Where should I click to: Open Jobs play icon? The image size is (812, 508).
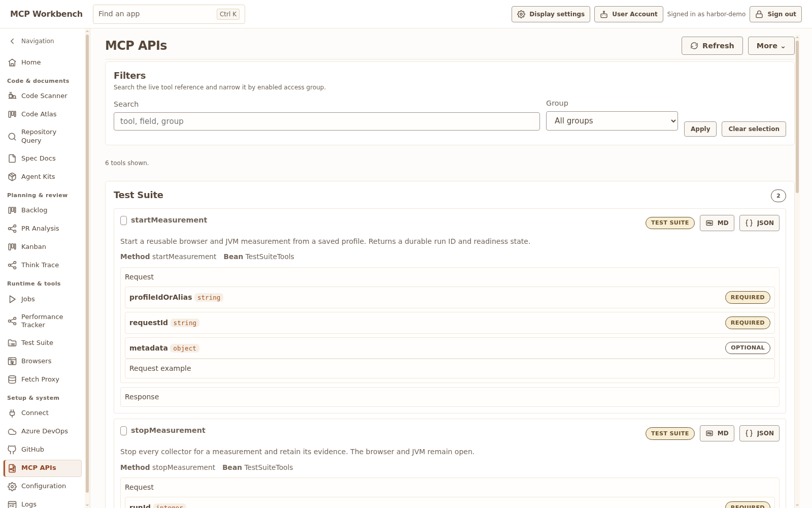point(12,299)
